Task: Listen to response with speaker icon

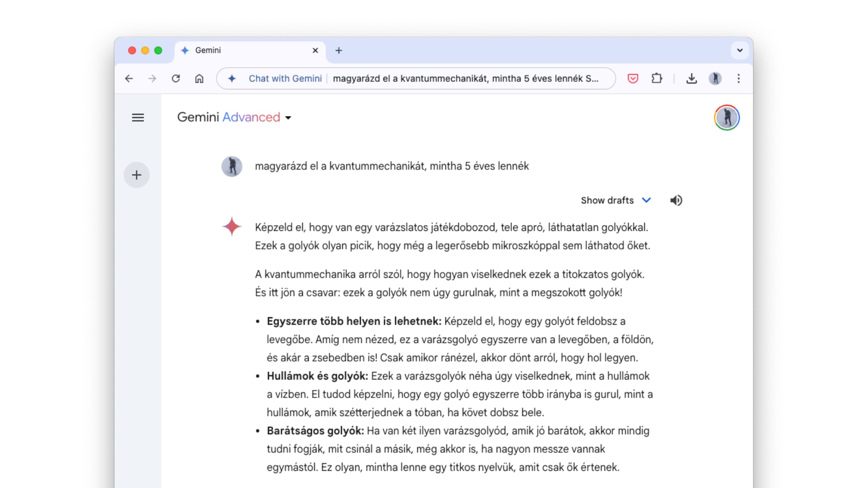Action: click(x=676, y=200)
